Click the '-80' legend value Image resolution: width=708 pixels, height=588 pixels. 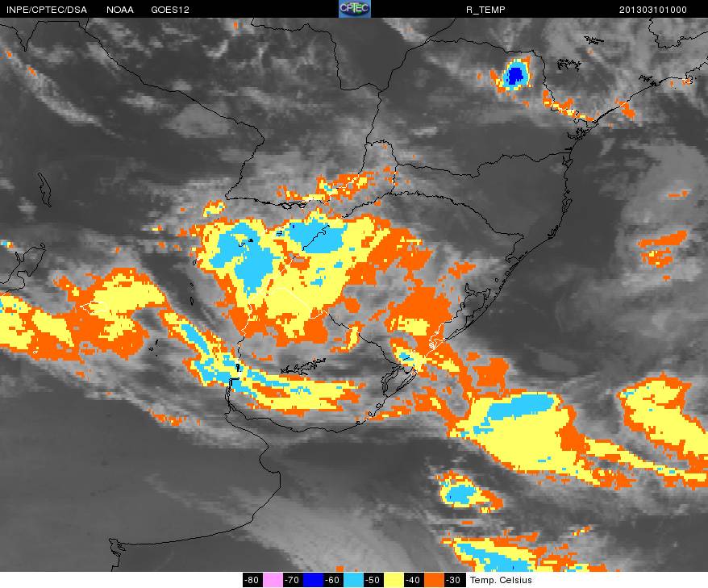point(252,580)
